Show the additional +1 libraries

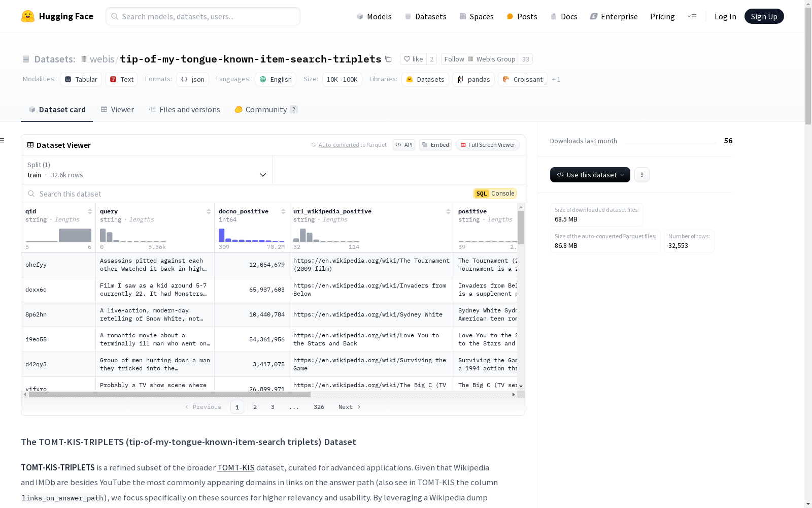556,79
